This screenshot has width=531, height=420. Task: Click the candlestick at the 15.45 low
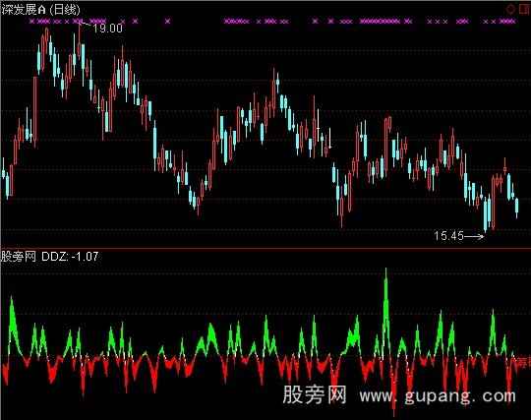coord(486,214)
